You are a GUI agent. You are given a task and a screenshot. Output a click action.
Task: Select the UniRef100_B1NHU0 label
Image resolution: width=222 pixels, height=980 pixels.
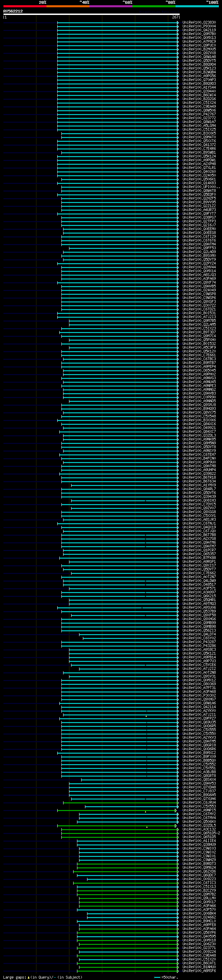tap(199, 967)
